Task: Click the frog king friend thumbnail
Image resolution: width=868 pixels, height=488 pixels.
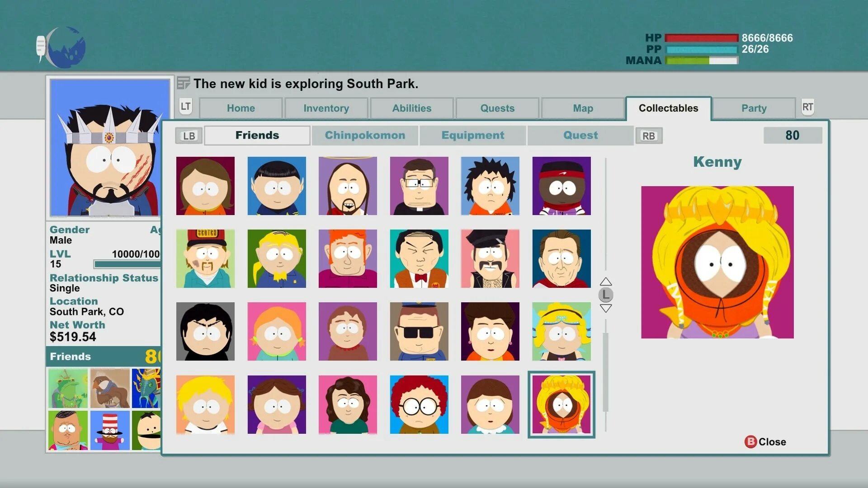Action: point(68,388)
